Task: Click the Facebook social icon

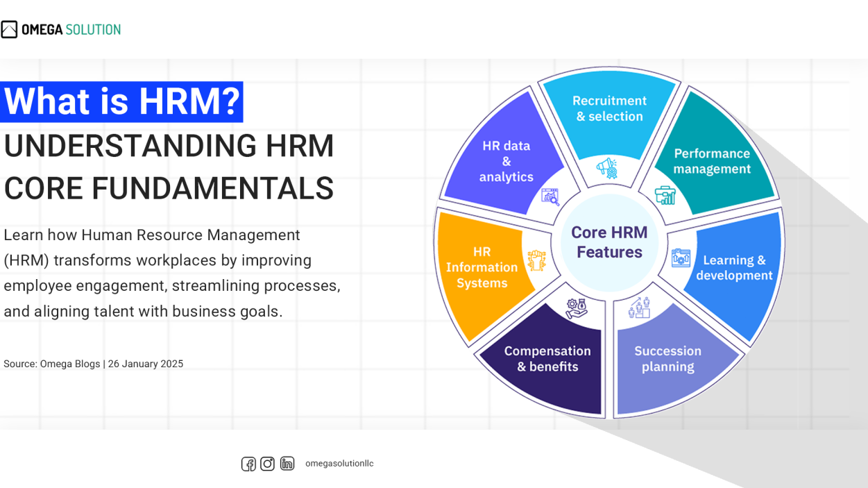Action: (248, 464)
